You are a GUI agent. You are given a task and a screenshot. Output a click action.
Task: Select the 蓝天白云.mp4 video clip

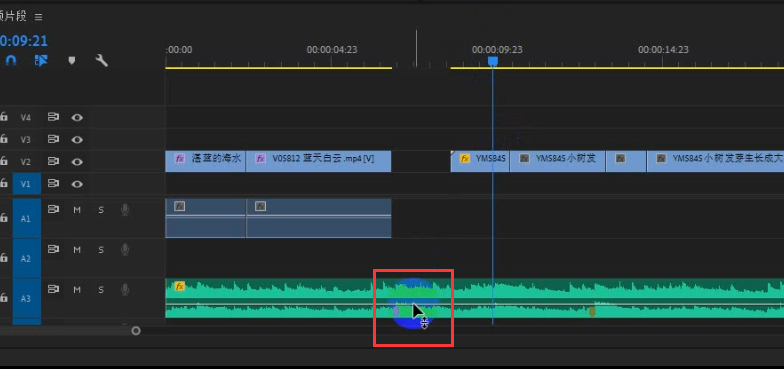click(318, 162)
